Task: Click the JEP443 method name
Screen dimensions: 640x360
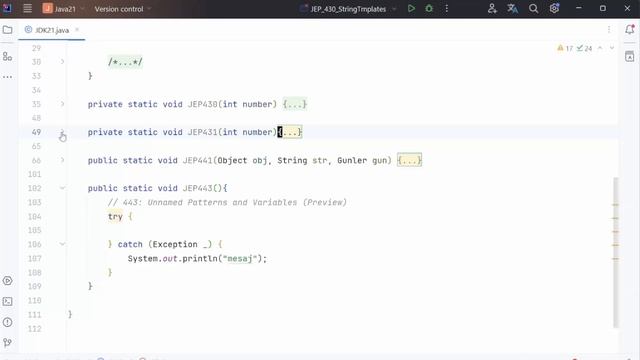Action: 198,188
